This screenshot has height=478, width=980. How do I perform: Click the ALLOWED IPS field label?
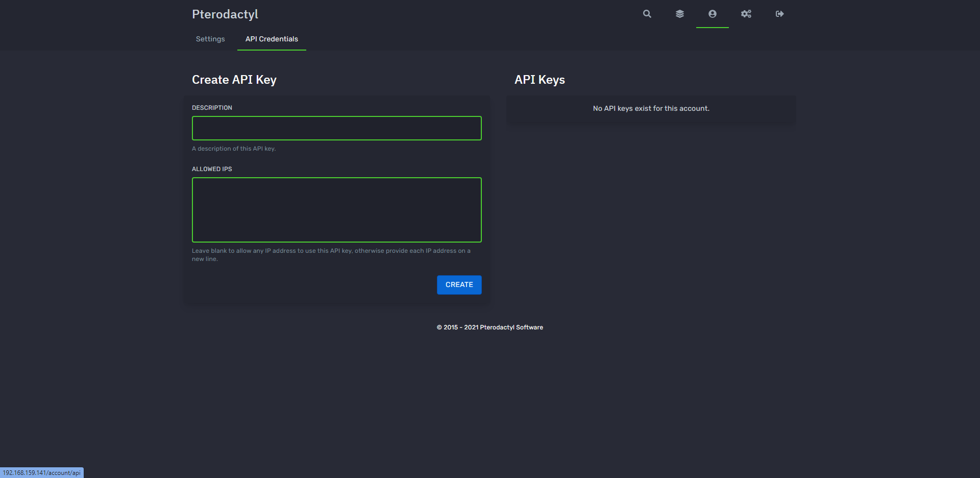point(212,169)
